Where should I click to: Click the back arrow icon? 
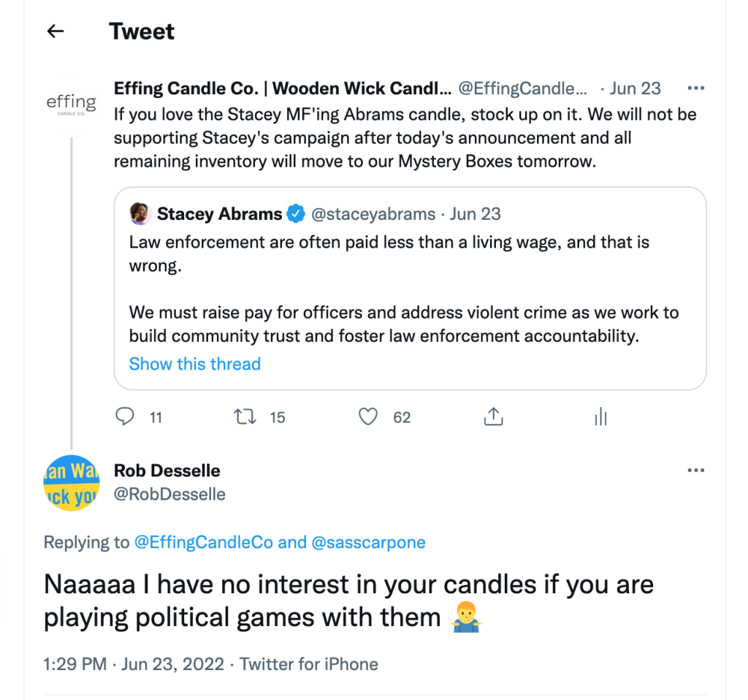[56, 31]
